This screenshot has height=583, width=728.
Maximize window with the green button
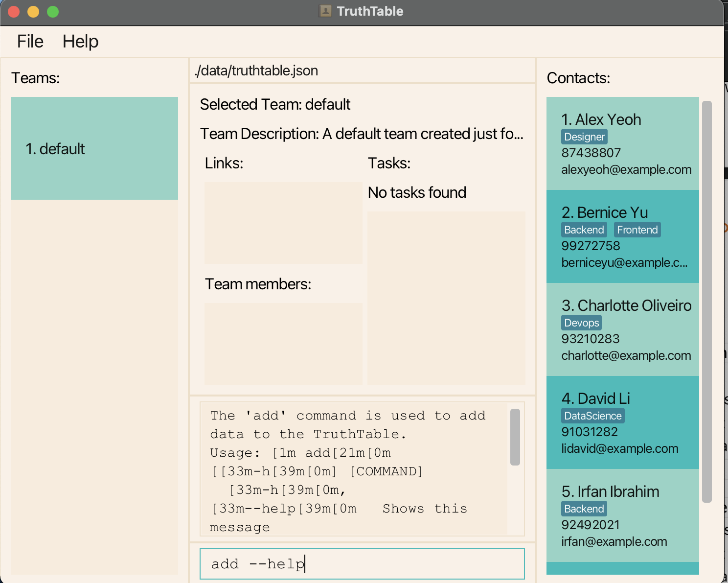(53, 12)
